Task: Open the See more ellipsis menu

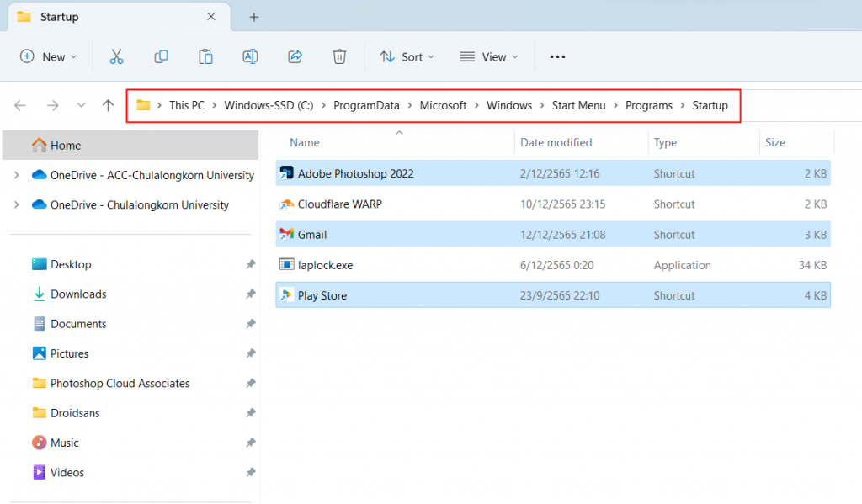Action: pos(556,56)
